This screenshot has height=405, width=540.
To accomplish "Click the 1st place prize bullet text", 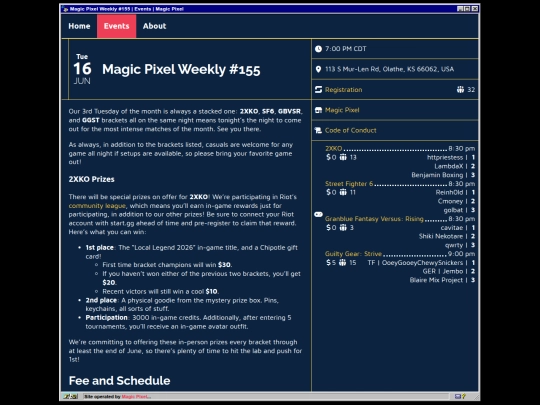I will coord(191,252).
